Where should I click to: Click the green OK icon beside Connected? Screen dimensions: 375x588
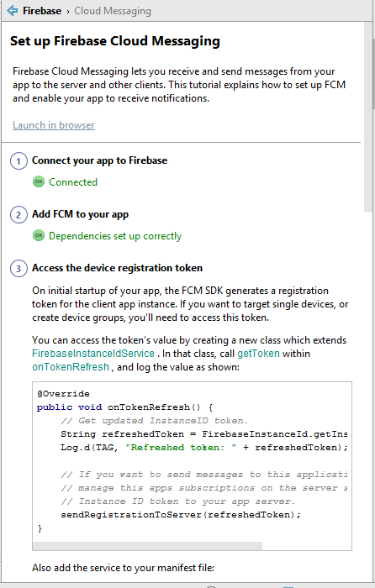(x=39, y=182)
